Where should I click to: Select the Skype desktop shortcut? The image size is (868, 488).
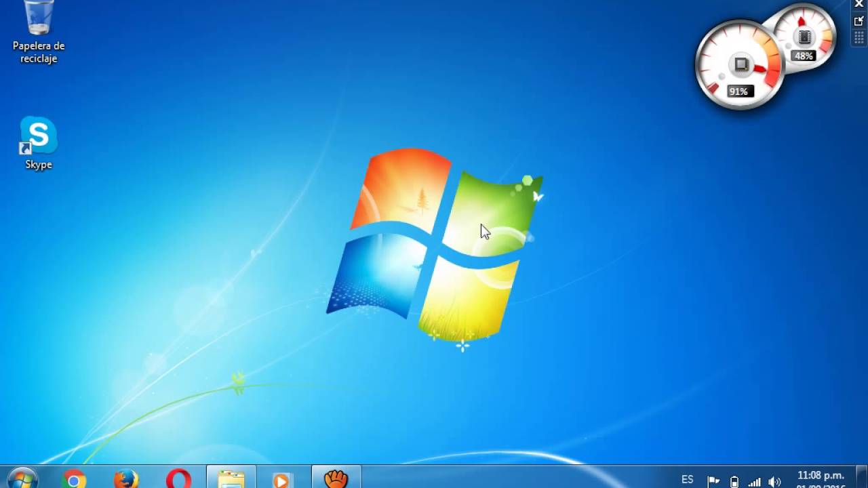39,143
